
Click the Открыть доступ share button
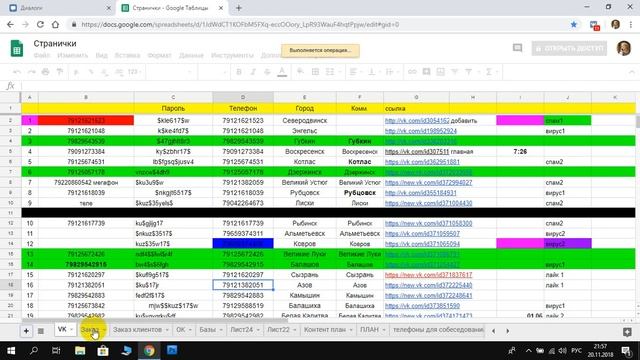tap(569, 49)
